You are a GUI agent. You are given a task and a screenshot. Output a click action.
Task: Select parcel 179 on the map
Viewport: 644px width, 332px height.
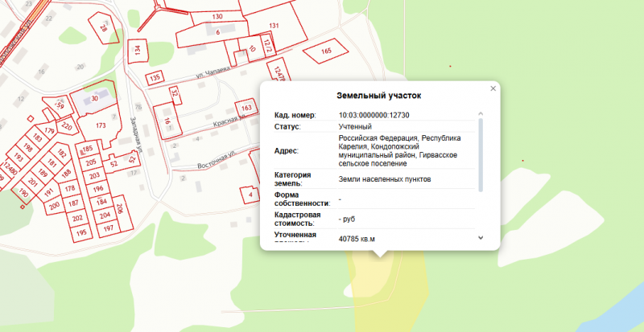pos(49,131)
